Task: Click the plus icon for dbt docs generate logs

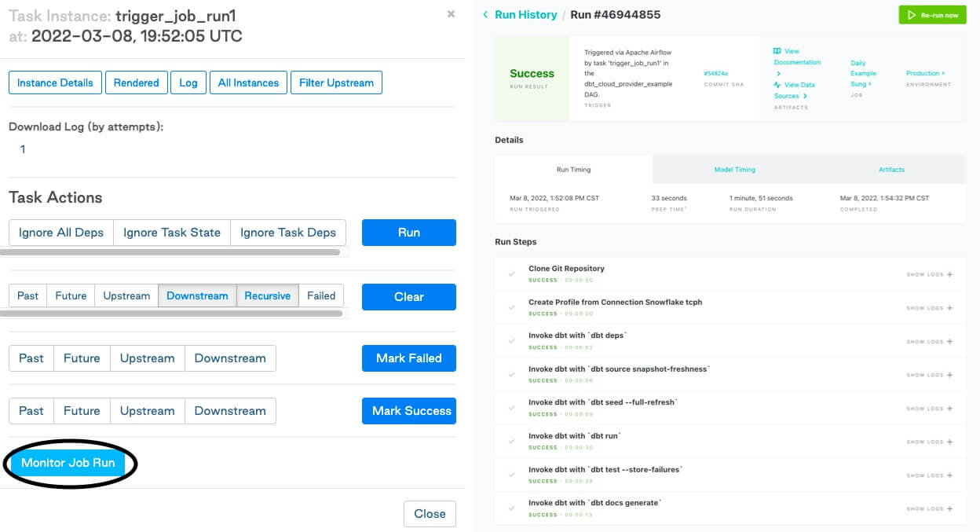Action: [949, 509]
